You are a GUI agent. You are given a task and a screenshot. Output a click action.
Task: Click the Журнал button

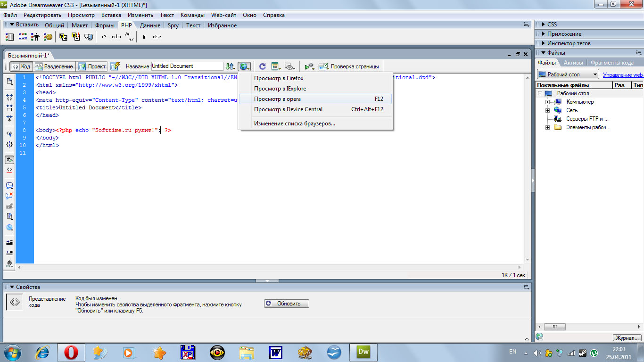point(627,338)
